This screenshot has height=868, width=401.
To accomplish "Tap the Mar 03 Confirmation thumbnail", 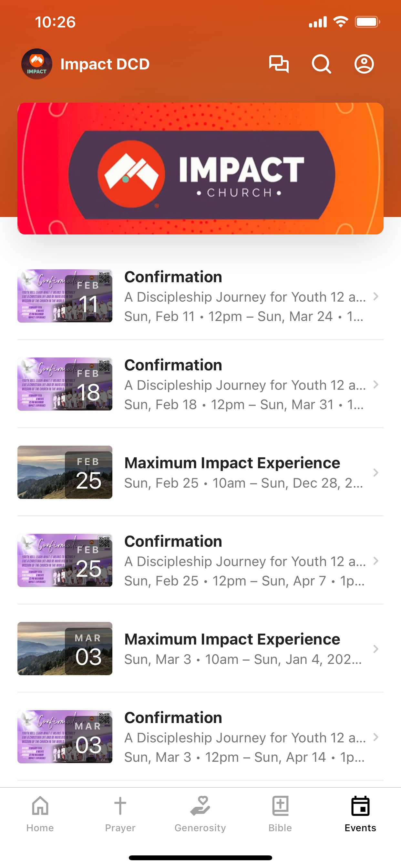I will coord(65,737).
